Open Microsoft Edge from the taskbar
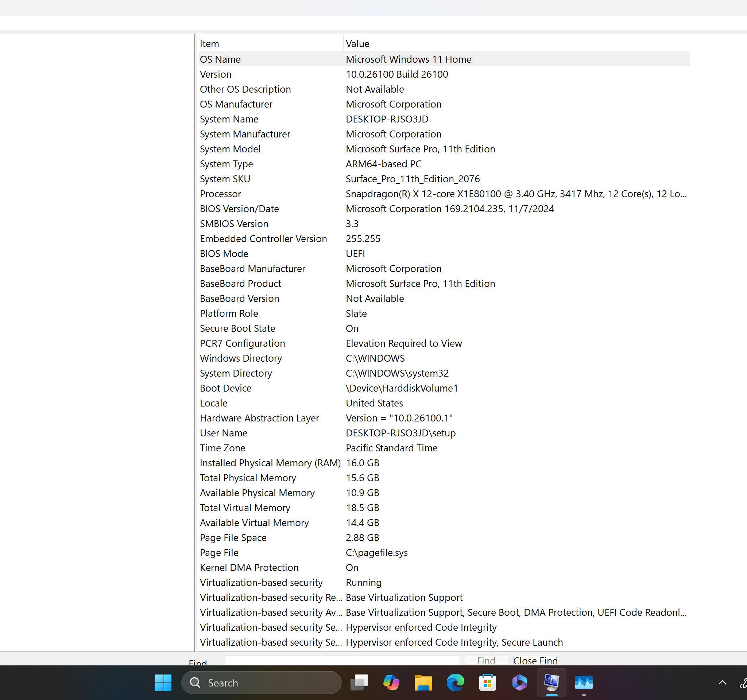This screenshot has height=700, width=747. (455, 683)
